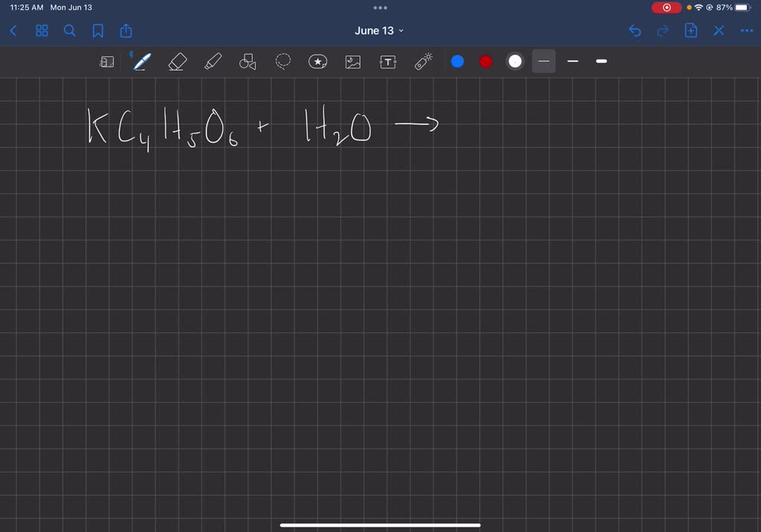
Task: Select the Highlighter tool
Action: pyautogui.click(x=213, y=62)
